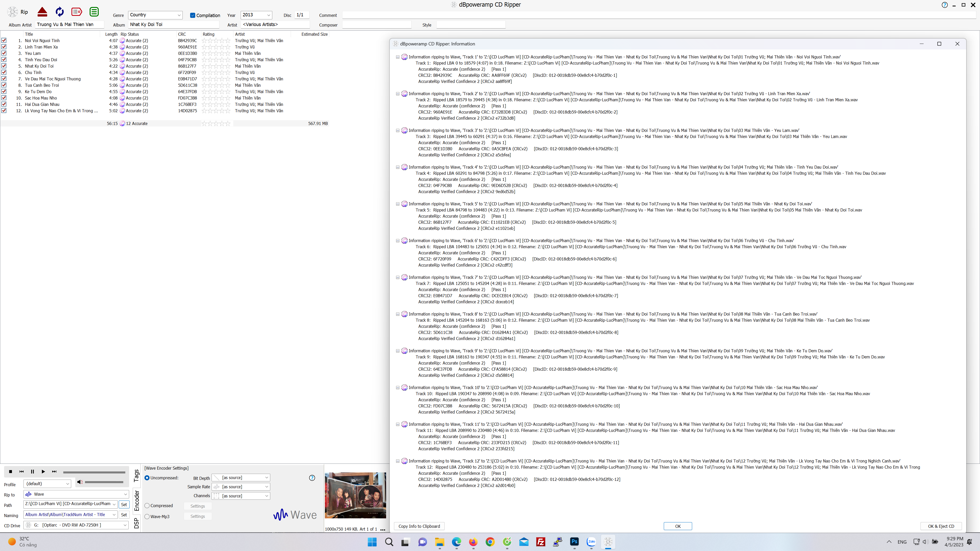
Task: Collapse the Track 6 information entry
Action: coord(398,241)
